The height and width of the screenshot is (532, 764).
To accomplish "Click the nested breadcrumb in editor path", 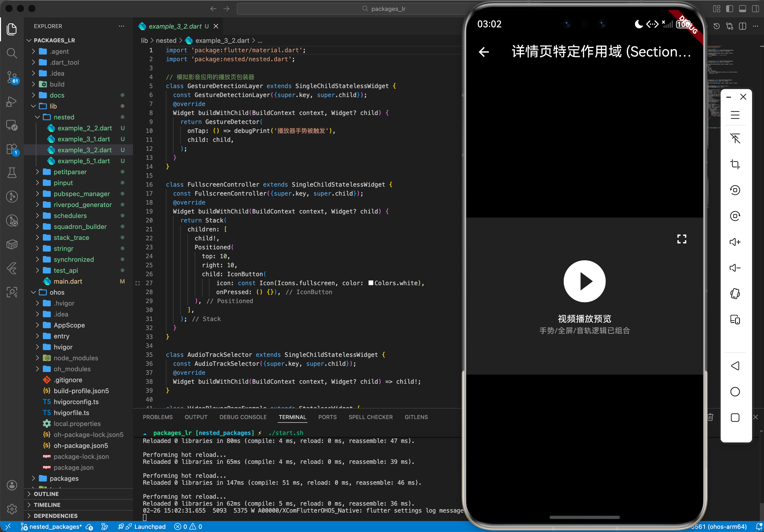I will 166,41.
